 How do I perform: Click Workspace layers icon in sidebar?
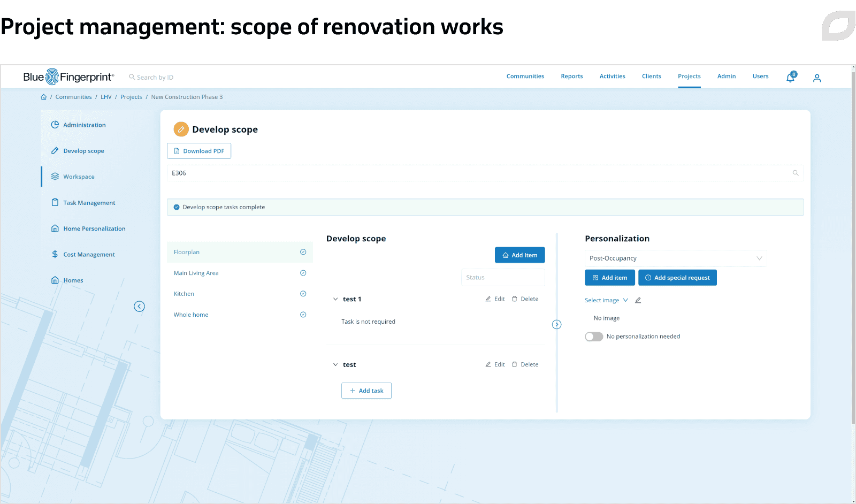point(55,177)
